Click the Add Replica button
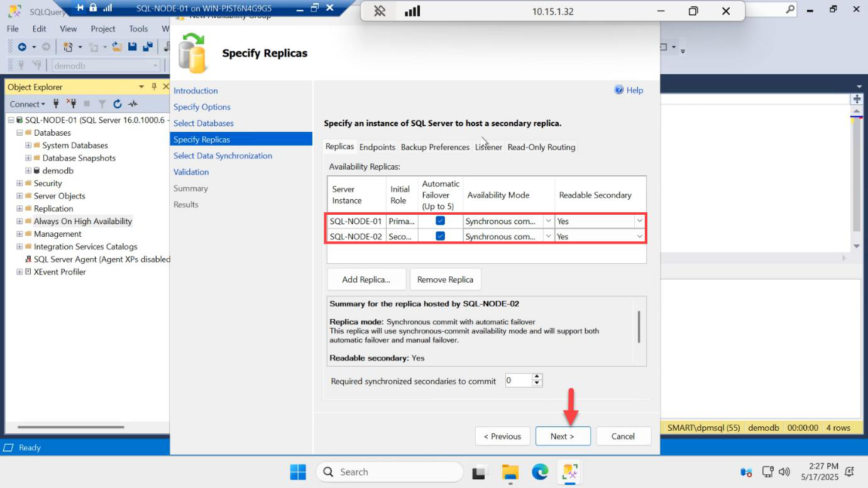 coord(366,279)
